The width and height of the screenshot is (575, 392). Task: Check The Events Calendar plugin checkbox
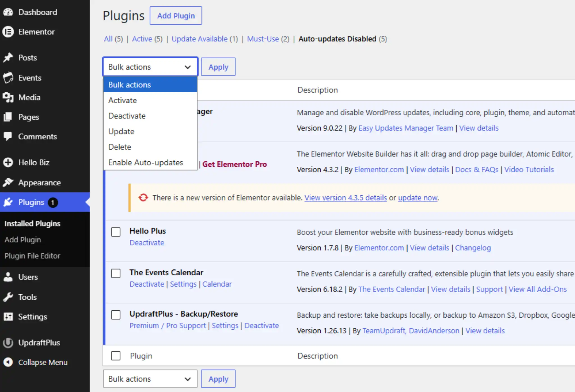click(x=116, y=273)
